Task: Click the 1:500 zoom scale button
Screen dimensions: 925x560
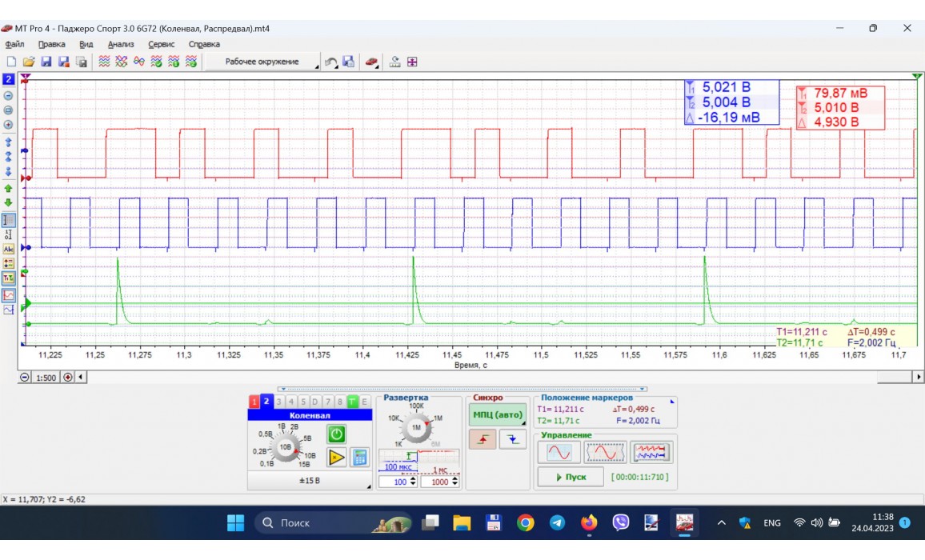Action: tap(46, 377)
